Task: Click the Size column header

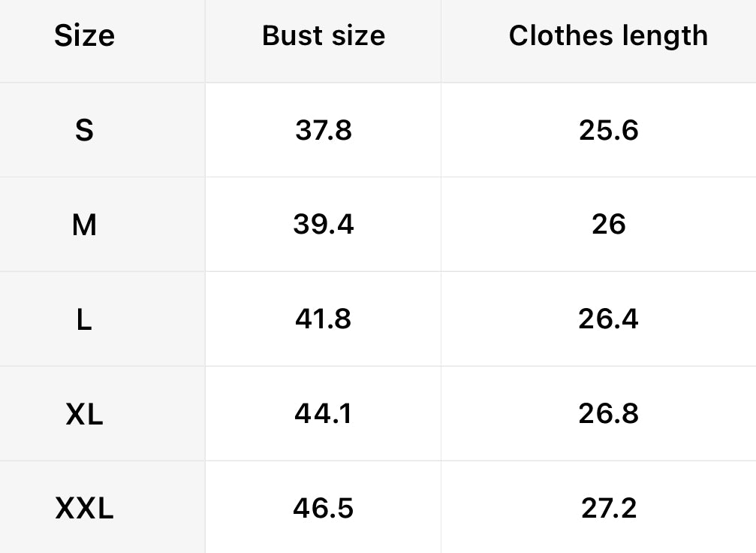Action: (x=84, y=36)
